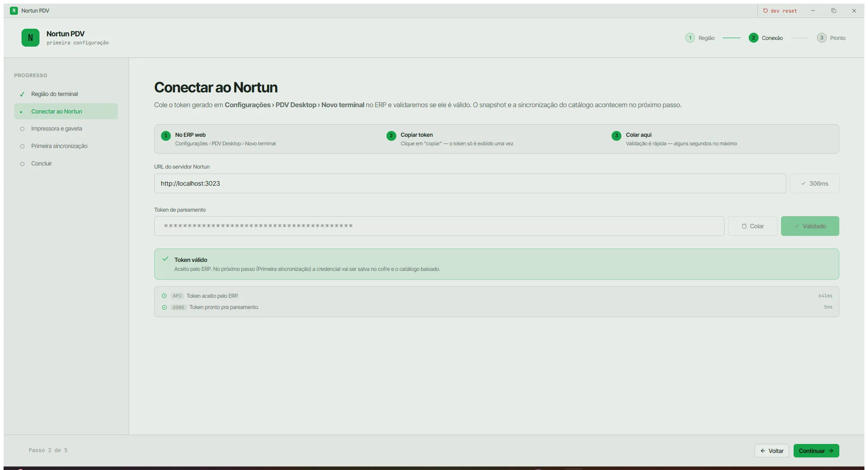Click the status icon beside API log line
Screen dimensions: 868x470
tap(164, 296)
